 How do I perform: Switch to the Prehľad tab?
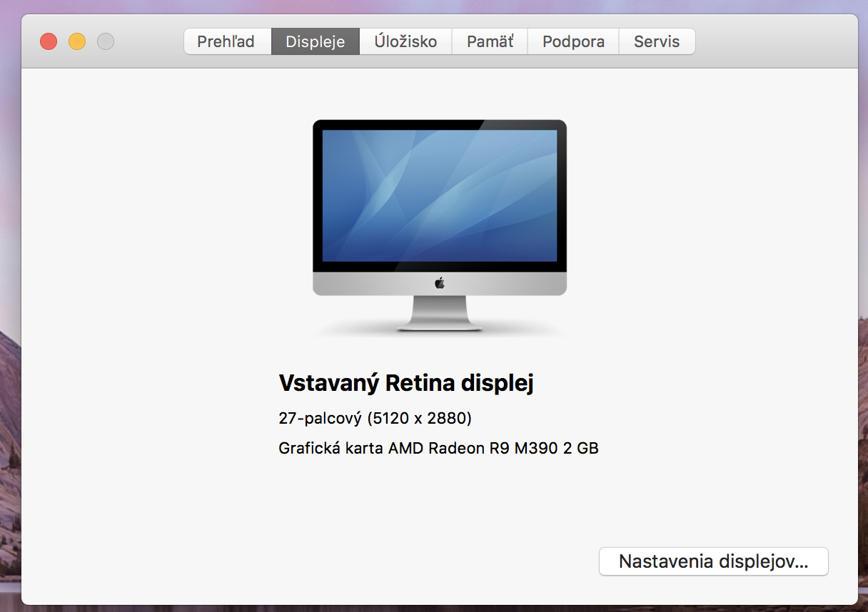point(227,41)
